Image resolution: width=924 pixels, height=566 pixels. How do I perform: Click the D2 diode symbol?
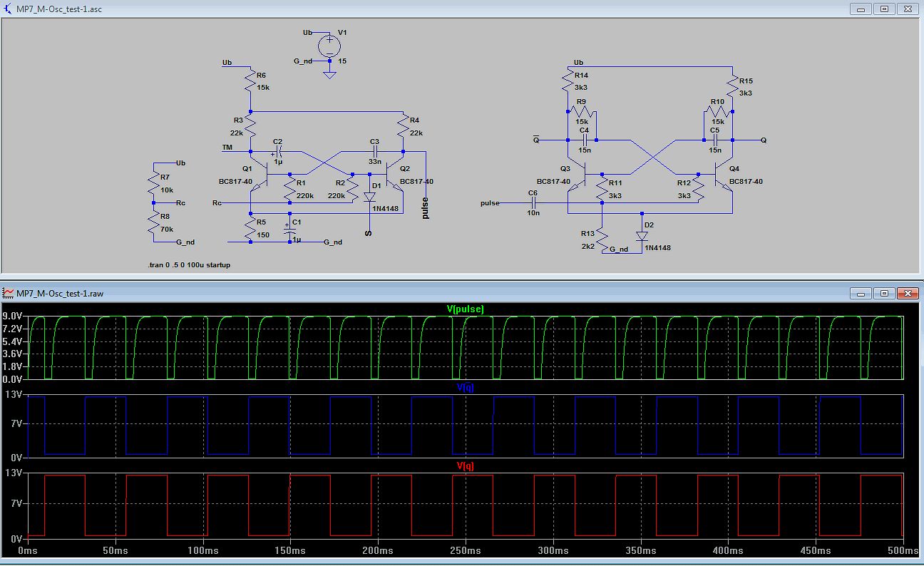pos(642,235)
